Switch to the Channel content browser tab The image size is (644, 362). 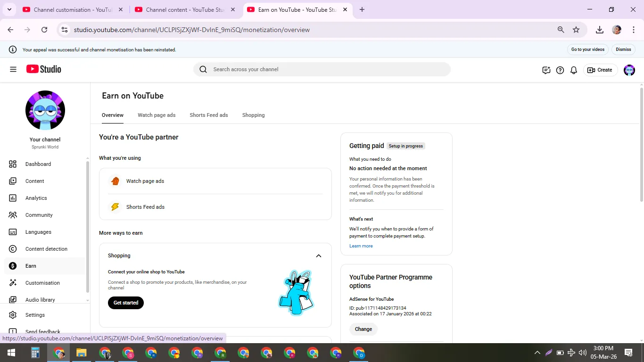point(184,9)
